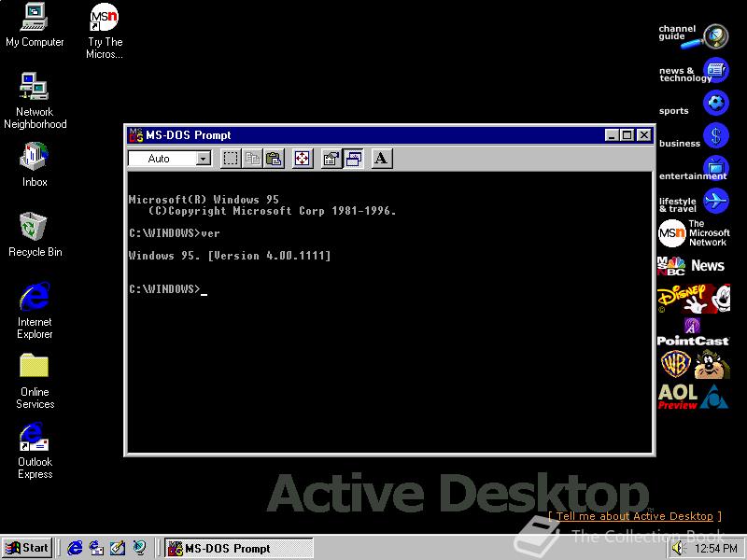Screen dimensions: 747x560
Task: Click the Copy icon in MS-DOS toolbar
Action: (x=252, y=159)
